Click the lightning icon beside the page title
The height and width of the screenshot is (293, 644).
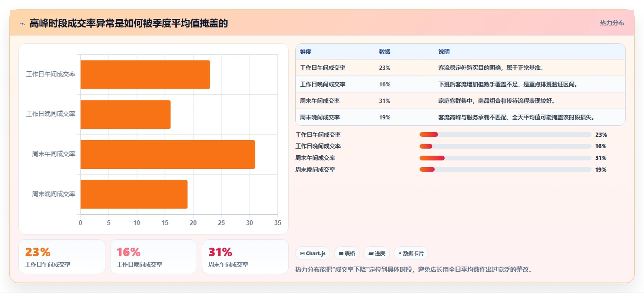click(22, 24)
